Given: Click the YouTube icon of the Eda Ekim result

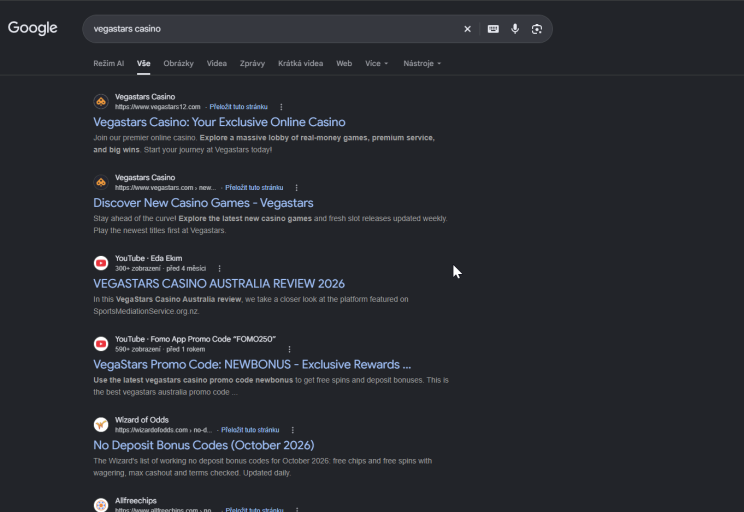Looking at the screenshot, I should click(101, 263).
